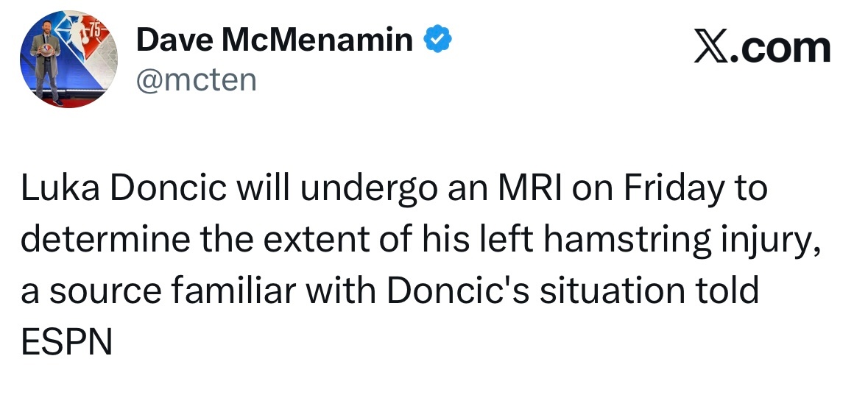The width and height of the screenshot is (868, 406).
Task: Click the ".com" text of watermark
Action: tap(781, 48)
